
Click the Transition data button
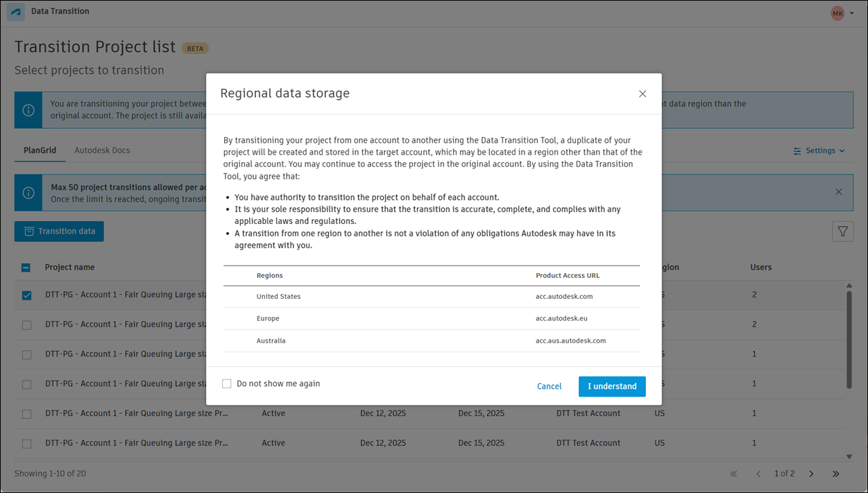click(59, 232)
